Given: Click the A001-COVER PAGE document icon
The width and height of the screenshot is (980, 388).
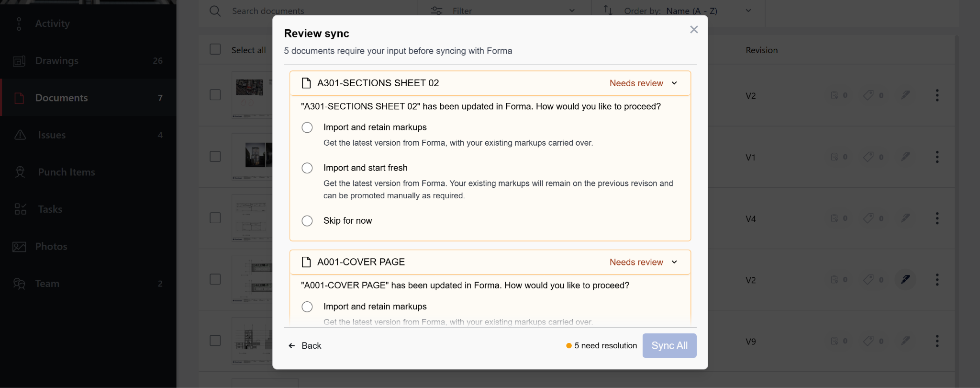Looking at the screenshot, I should 306,262.
